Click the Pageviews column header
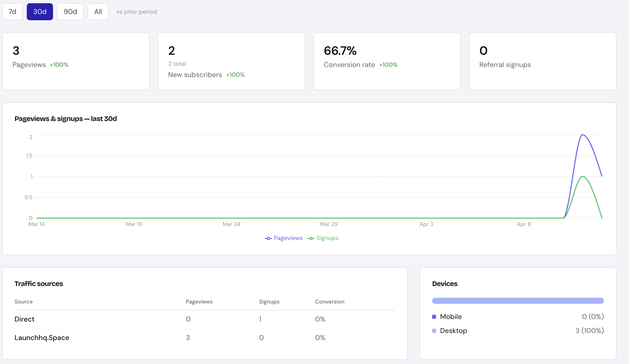Screen dimensions: 629x364 199,301
